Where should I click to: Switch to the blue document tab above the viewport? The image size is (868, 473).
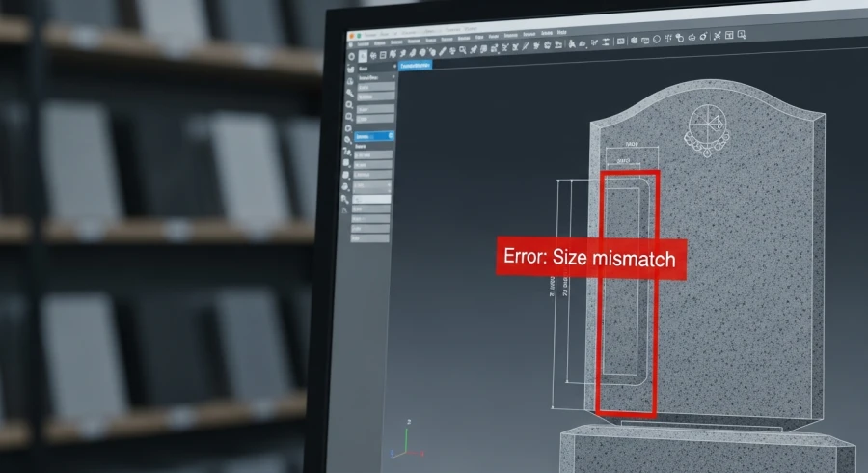click(416, 65)
